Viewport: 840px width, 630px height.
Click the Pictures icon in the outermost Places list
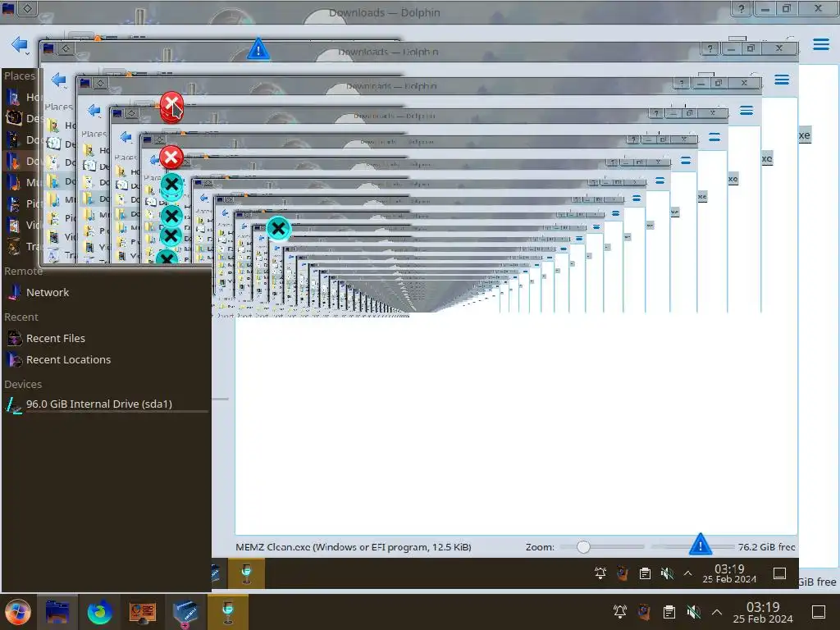(14, 203)
